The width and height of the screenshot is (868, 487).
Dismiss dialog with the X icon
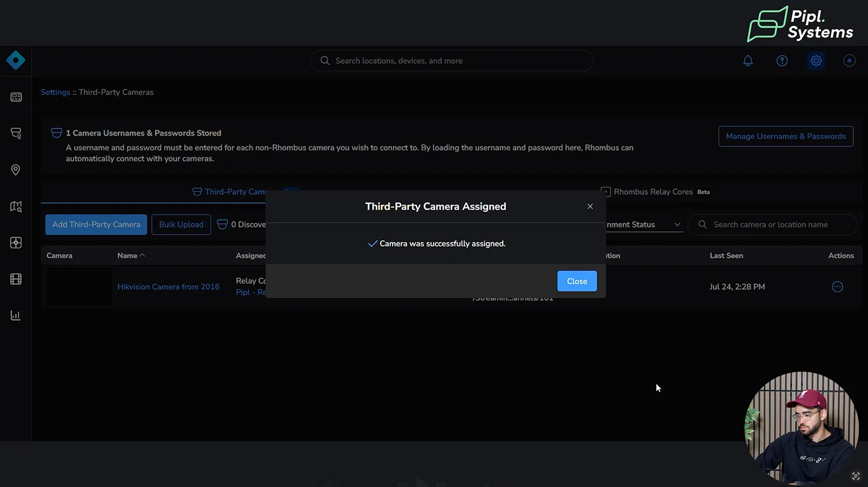point(590,207)
